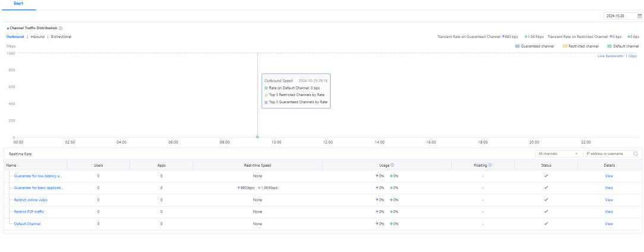Toggle Default channel legend item
The height and width of the screenshot is (252, 644).
[620, 46]
